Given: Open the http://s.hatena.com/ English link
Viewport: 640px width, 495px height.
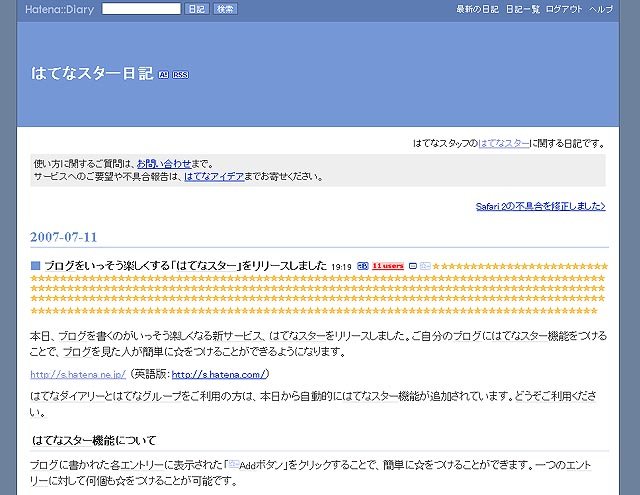Looking at the screenshot, I should [218, 374].
